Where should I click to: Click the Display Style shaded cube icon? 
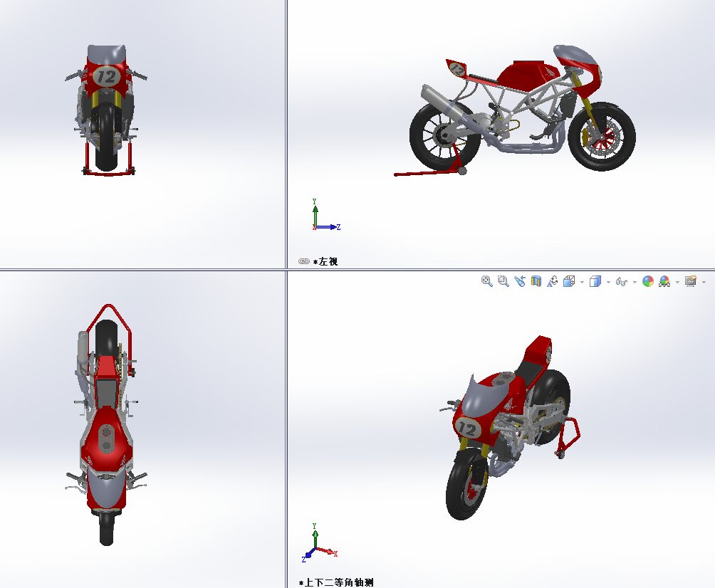pos(595,281)
